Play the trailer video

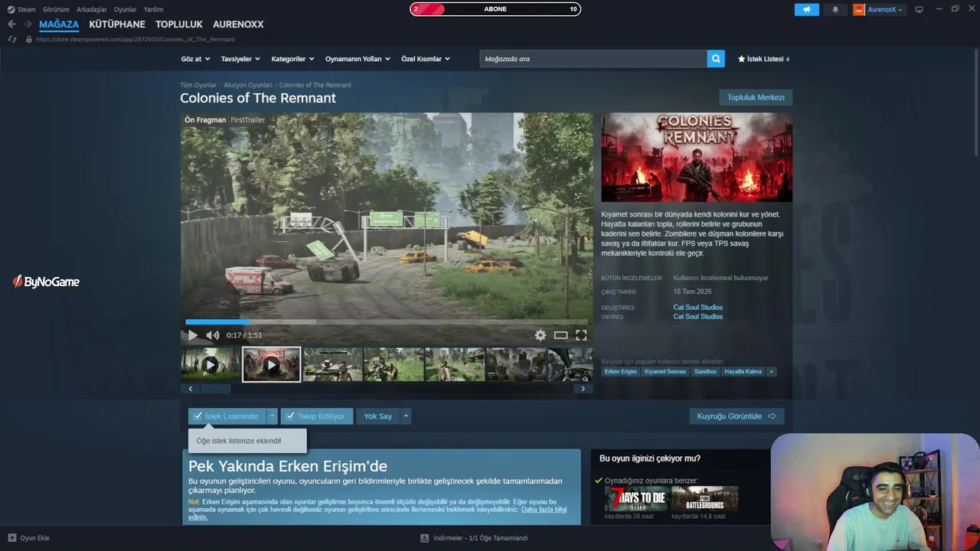pyautogui.click(x=193, y=335)
